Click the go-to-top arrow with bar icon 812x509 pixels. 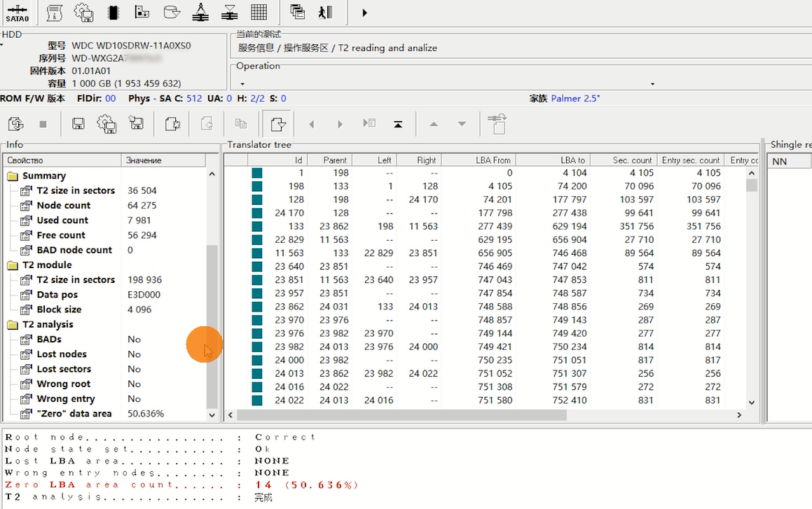(x=398, y=124)
